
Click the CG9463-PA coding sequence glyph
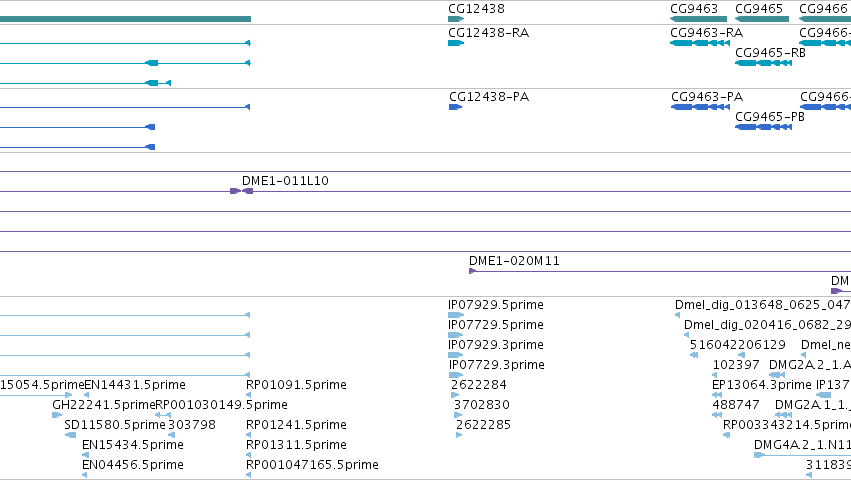click(700, 107)
